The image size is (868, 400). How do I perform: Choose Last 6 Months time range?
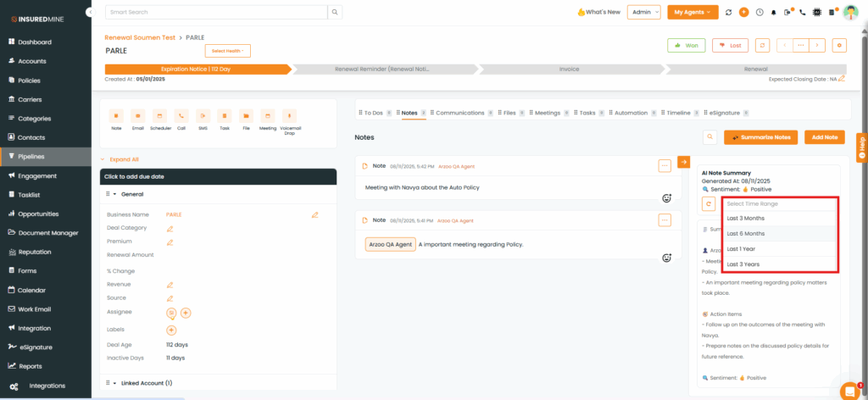coord(780,233)
